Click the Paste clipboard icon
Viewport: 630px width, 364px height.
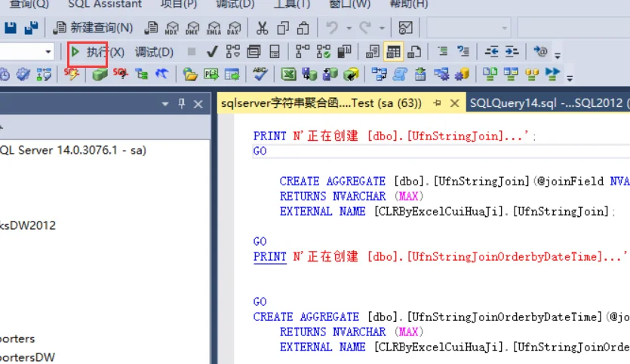pyautogui.click(x=303, y=28)
